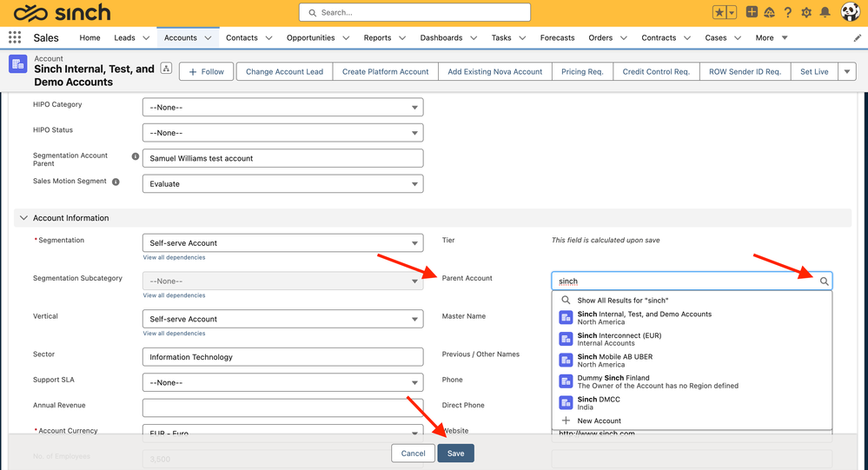Open the account hierarchy icon
The width and height of the screenshot is (868, 470).
click(165, 69)
